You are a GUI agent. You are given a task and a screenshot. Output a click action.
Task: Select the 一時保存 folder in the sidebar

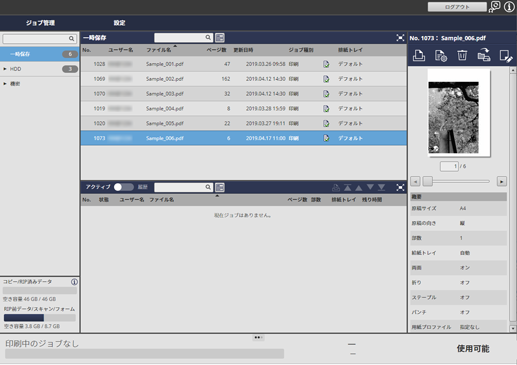(40, 54)
